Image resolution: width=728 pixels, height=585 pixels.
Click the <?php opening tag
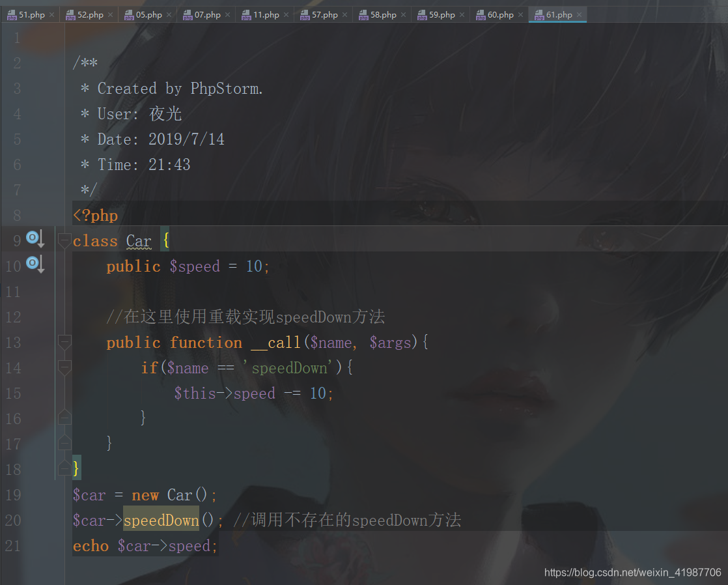[x=95, y=216]
